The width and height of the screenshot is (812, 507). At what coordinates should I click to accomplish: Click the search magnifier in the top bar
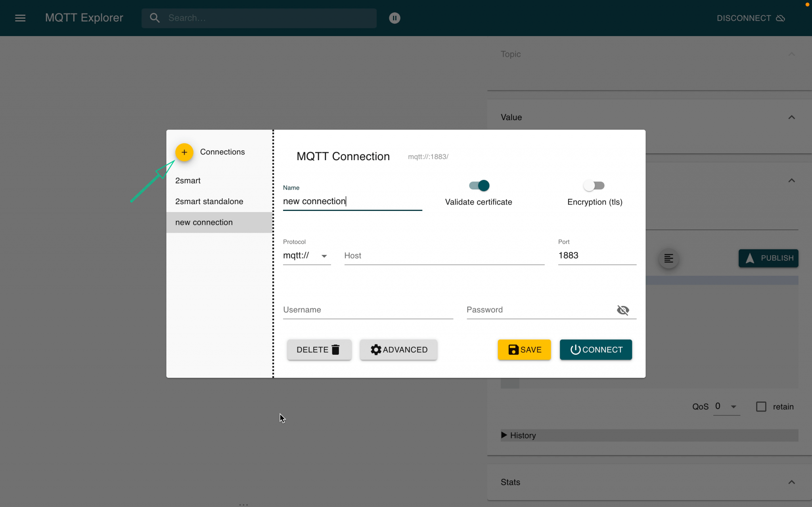pyautogui.click(x=155, y=18)
